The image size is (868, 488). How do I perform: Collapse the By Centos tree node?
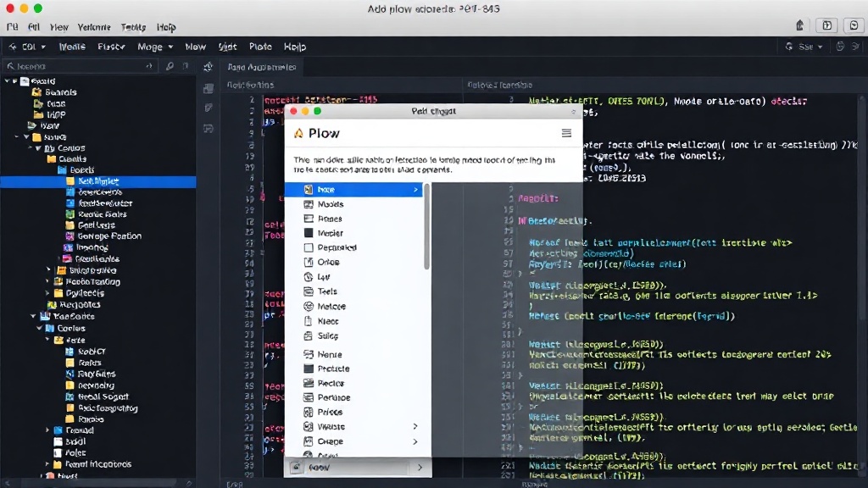coord(37,148)
